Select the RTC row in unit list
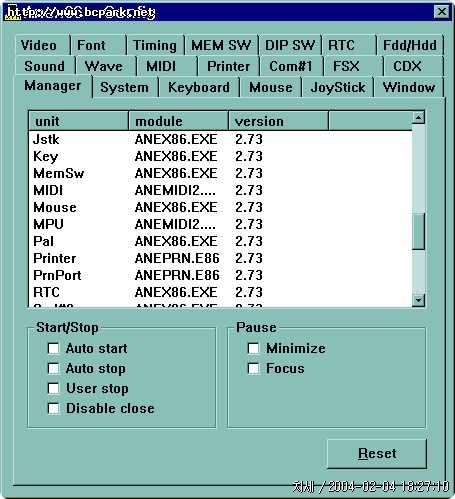 pyautogui.click(x=220, y=292)
